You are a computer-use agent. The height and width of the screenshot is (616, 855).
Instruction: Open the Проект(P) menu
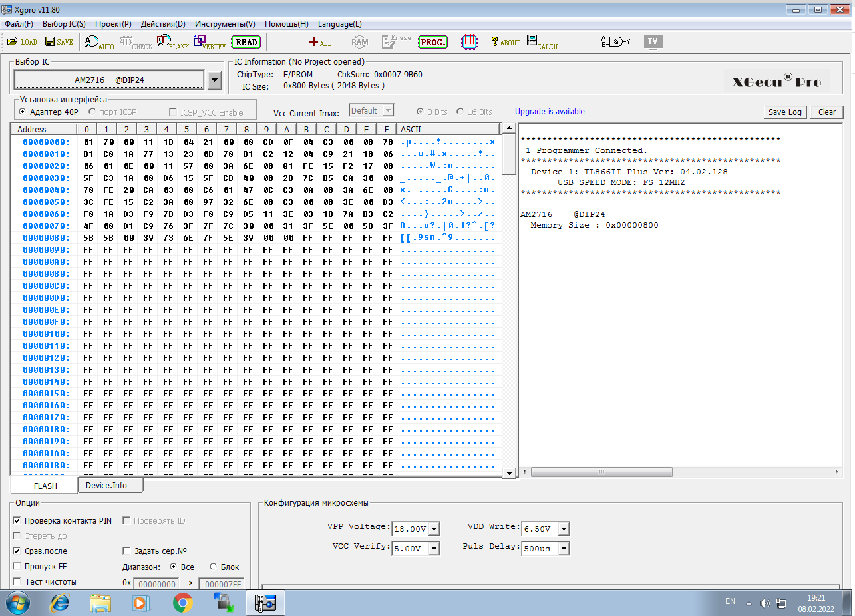[x=113, y=24]
